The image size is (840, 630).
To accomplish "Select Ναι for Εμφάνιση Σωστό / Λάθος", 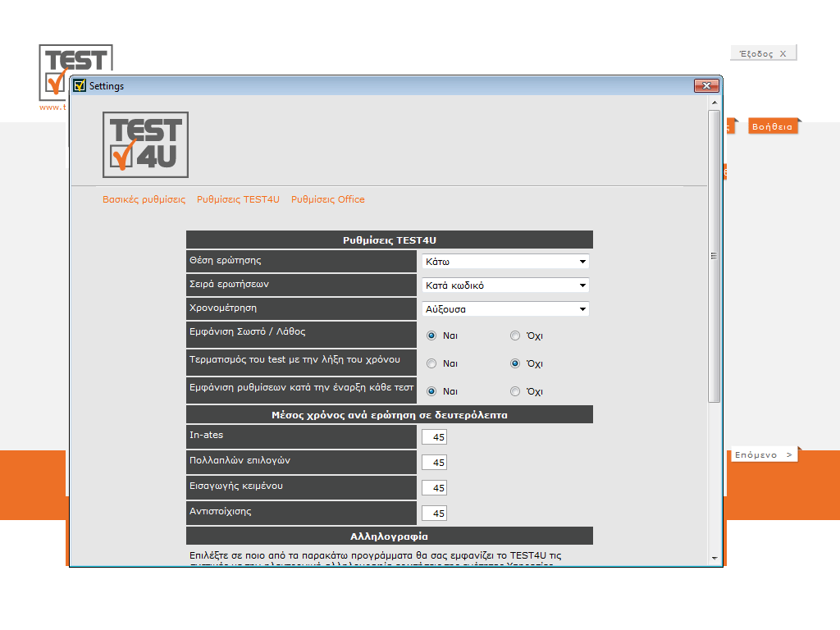I will 431,336.
